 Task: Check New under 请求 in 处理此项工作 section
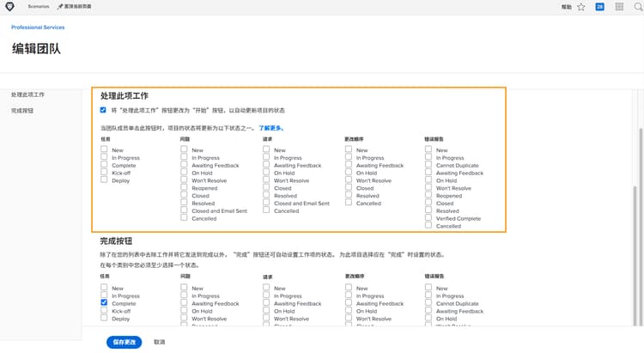click(266, 149)
